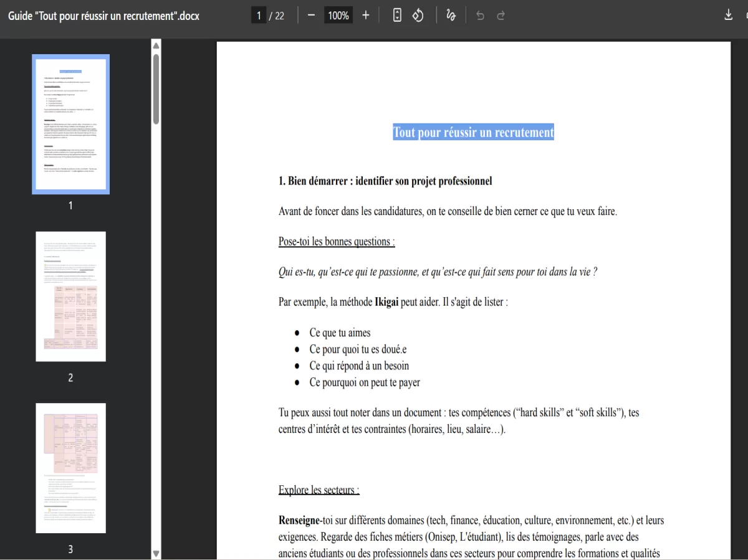The height and width of the screenshot is (560, 748).
Task: Click the highlighted title 'Tout pour réussir un recrutement'
Action: [472, 132]
